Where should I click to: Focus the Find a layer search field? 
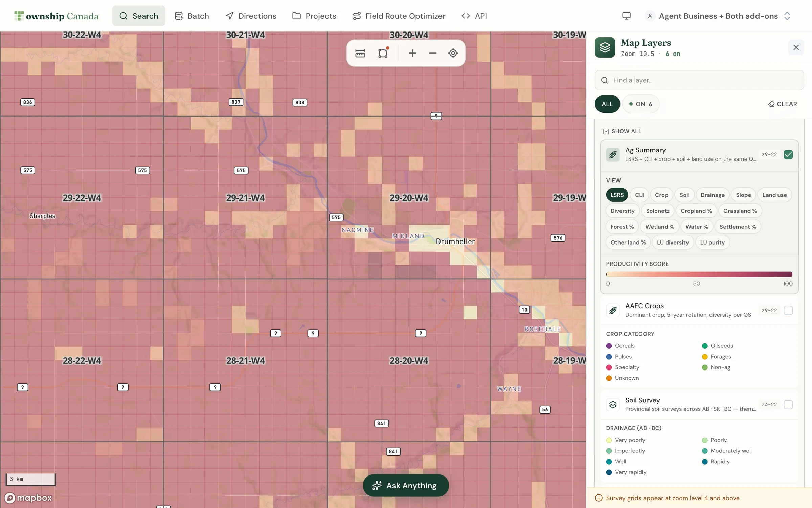[x=699, y=80]
